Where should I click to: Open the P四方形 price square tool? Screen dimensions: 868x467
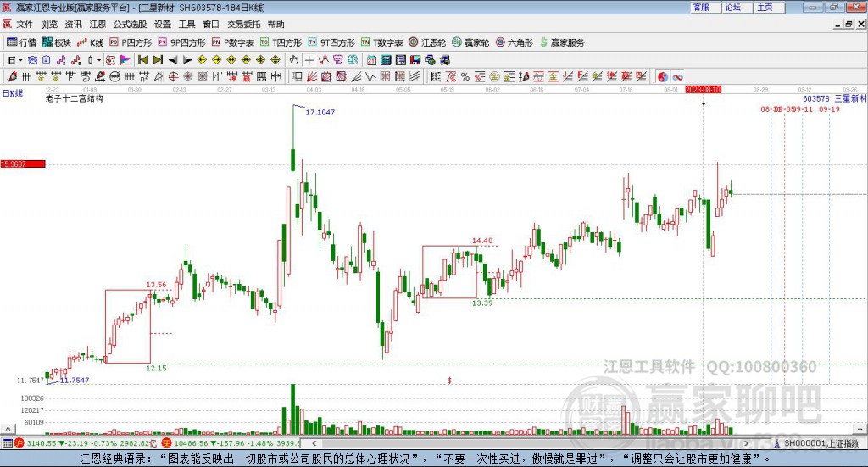click(131, 42)
